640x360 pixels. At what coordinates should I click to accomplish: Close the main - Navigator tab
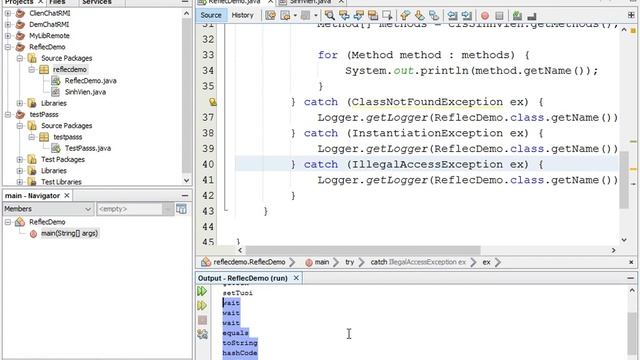[x=67, y=196]
